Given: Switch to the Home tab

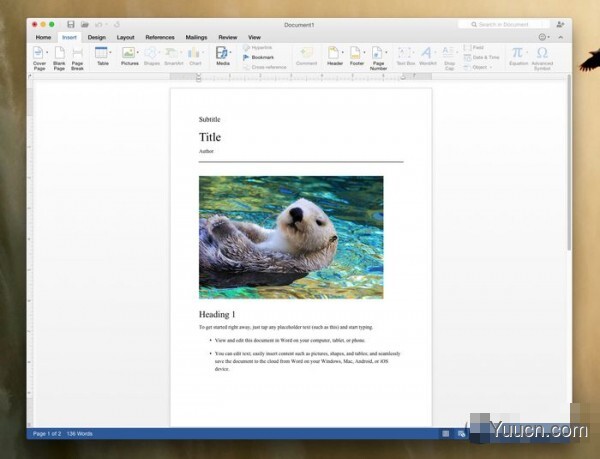Looking at the screenshot, I should tap(43, 37).
